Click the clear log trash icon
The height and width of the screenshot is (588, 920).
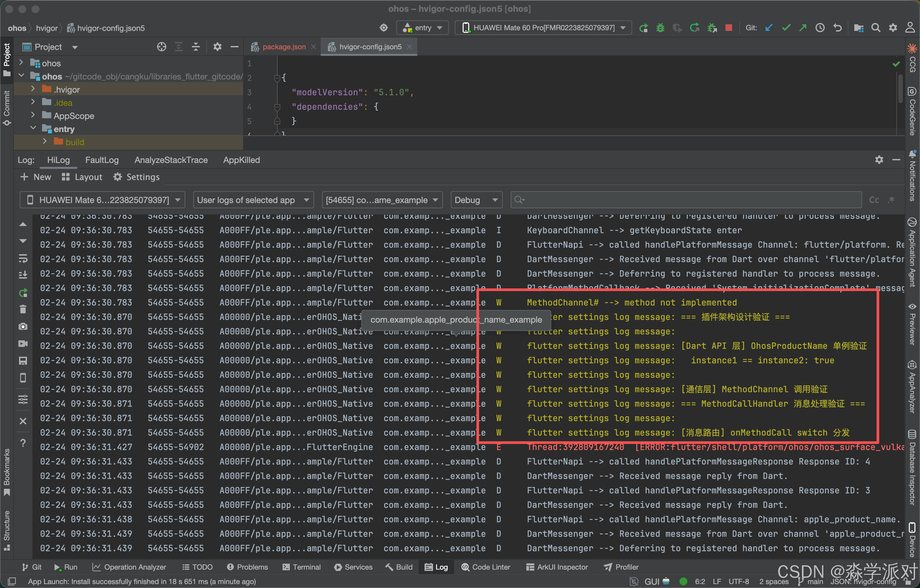(23, 309)
